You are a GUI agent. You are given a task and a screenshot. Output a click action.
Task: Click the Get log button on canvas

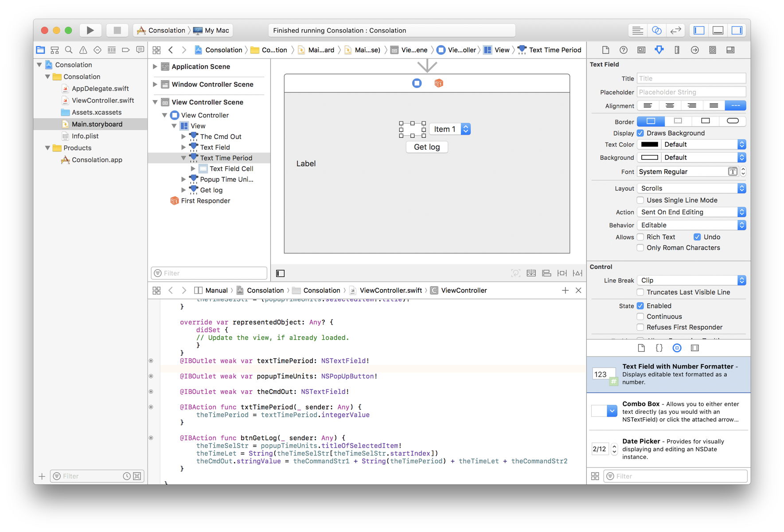[x=427, y=147]
